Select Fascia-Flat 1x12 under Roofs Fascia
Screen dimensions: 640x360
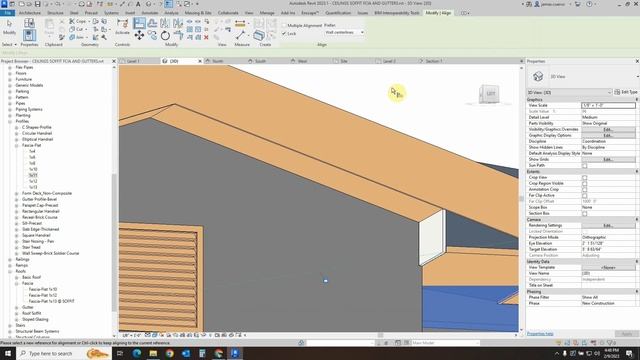tap(43, 295)
